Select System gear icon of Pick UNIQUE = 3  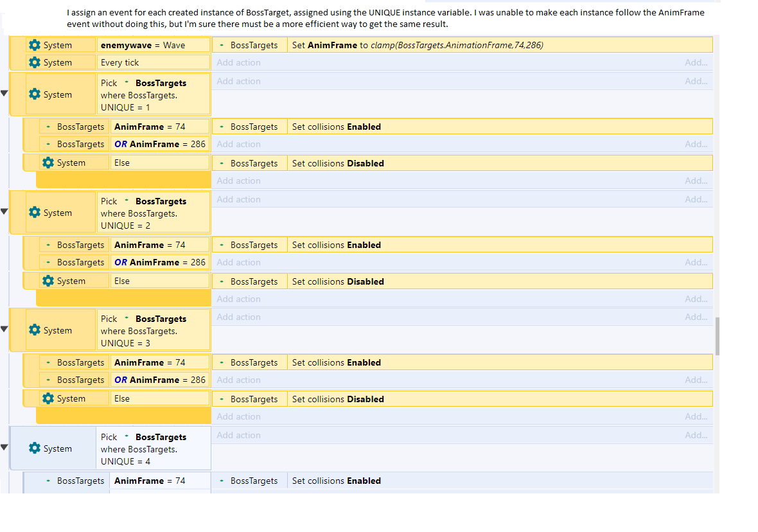tap(34, 330)
